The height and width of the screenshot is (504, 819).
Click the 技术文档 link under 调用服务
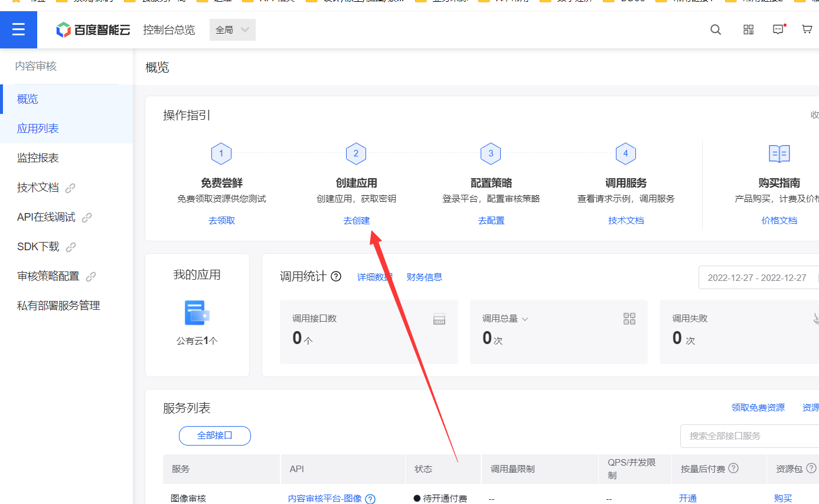click(x=626, y=221)
